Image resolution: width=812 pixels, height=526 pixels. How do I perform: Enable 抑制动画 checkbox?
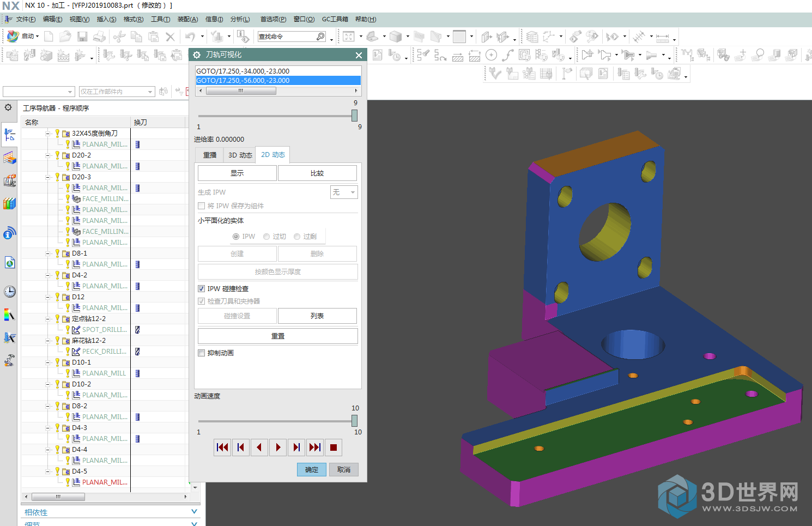point(202,353)
